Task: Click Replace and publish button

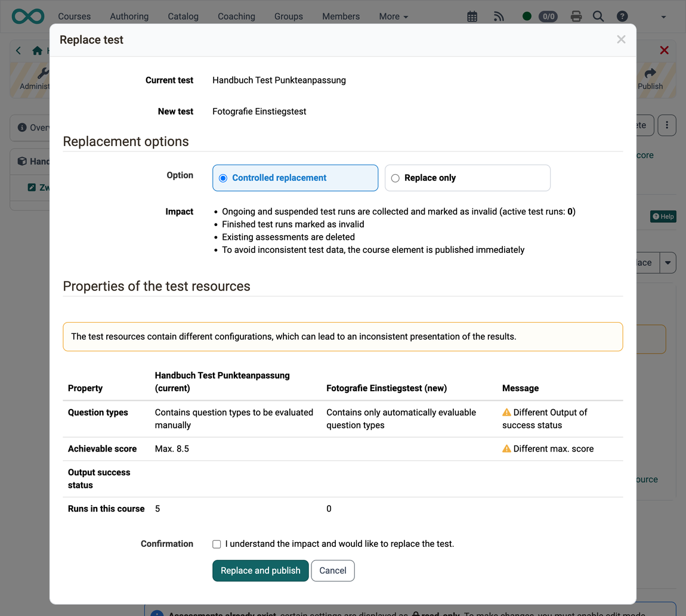Action: (260, 571)
